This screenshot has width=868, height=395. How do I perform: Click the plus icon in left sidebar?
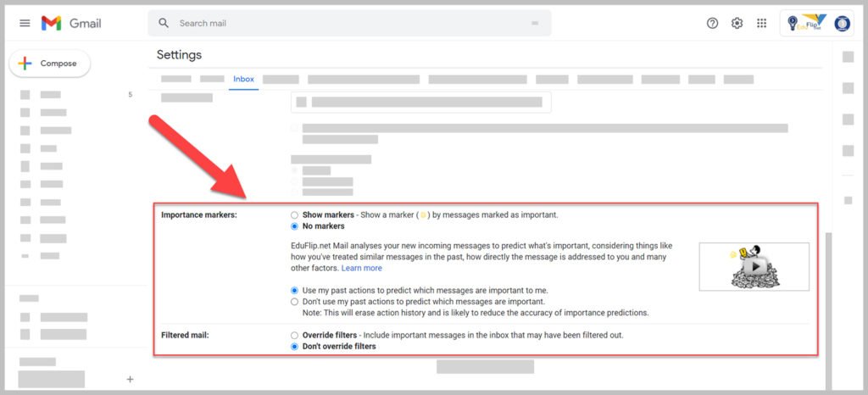pyautogui.click(x=130, y=380)
